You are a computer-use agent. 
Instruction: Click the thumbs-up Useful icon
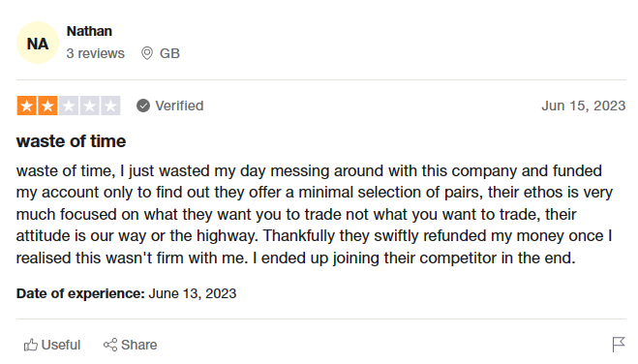31,345
